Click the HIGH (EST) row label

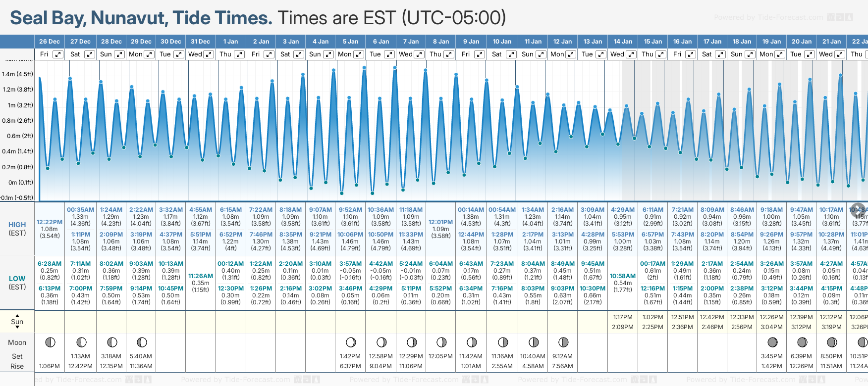pos(17,229)
